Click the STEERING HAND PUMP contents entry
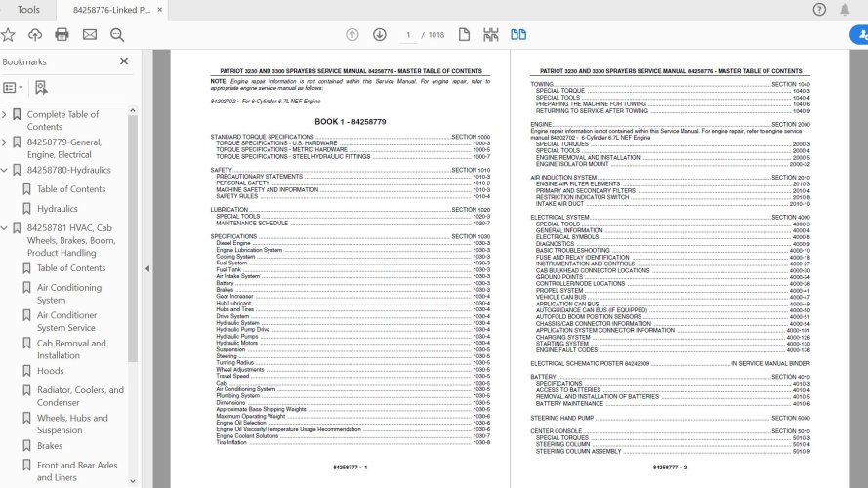Image resolution: width=868 pixels, height=488 pixels. pyautogui.click(x=670, y=419)
